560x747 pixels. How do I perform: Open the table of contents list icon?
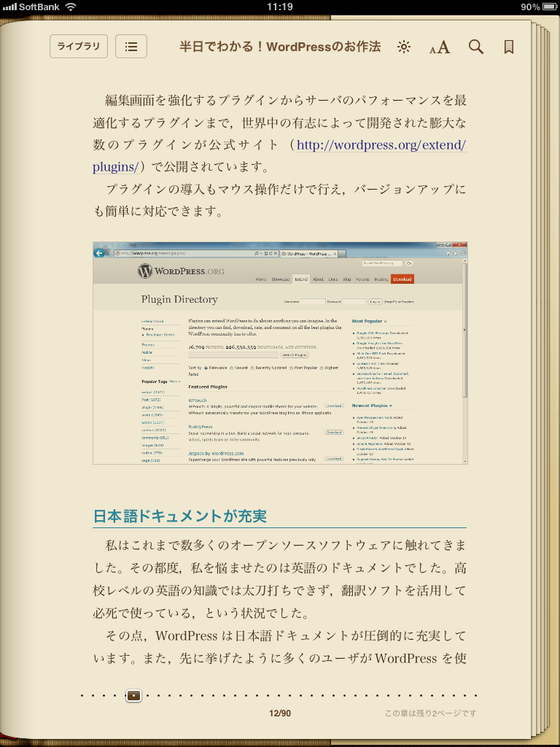131,46
